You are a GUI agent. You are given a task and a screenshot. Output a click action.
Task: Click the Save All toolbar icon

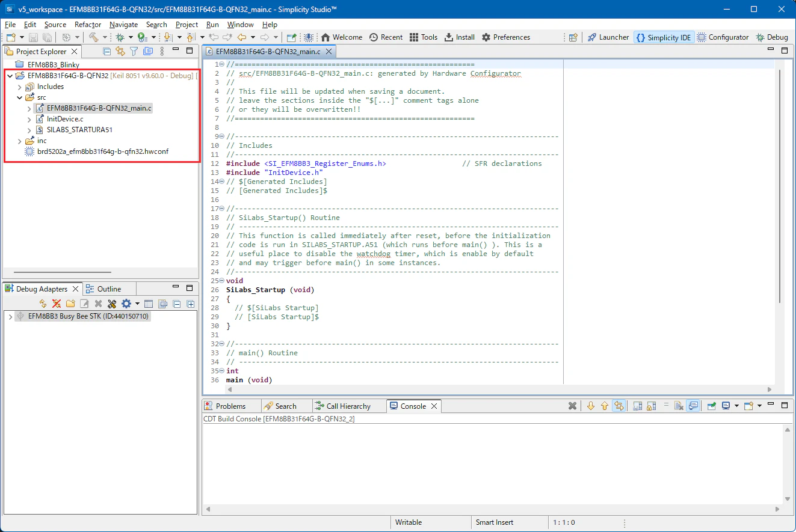click(x=46, y=37)
